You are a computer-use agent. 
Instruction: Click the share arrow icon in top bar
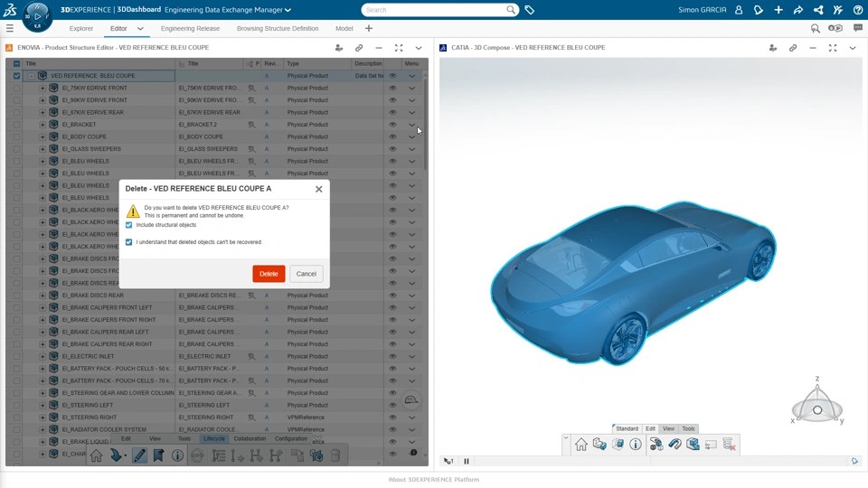[798, 10]
